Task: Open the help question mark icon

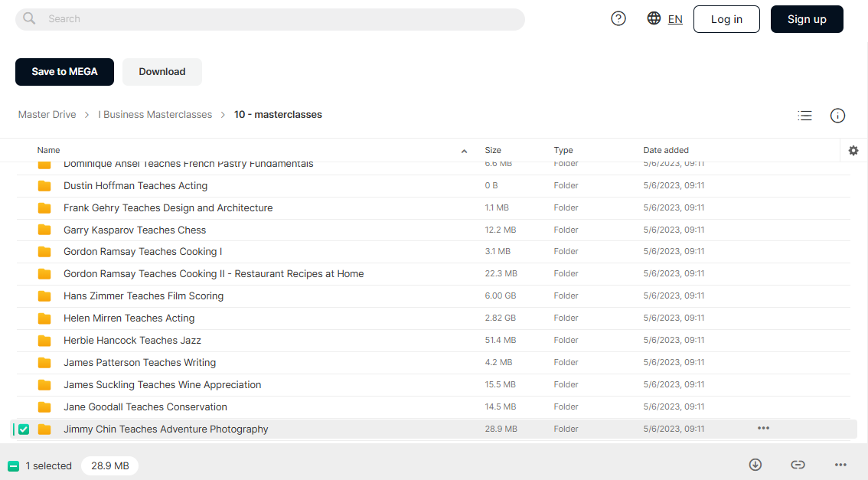Action: [x=618, y=19]
